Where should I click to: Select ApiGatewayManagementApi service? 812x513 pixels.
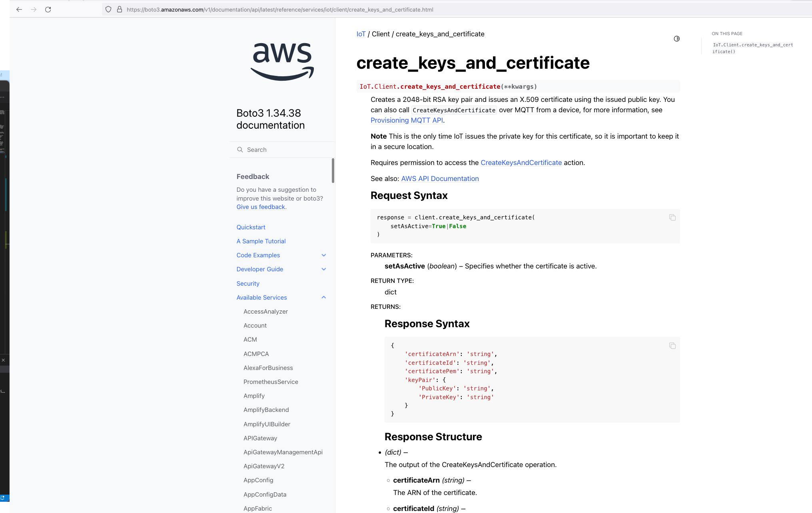[x=283, y=452]
